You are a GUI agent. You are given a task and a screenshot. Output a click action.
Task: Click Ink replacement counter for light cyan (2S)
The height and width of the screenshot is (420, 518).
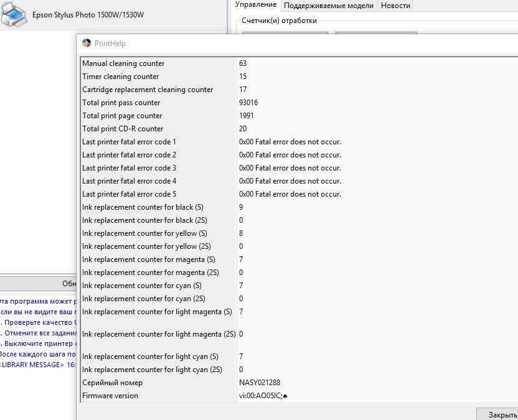(152, 370)
